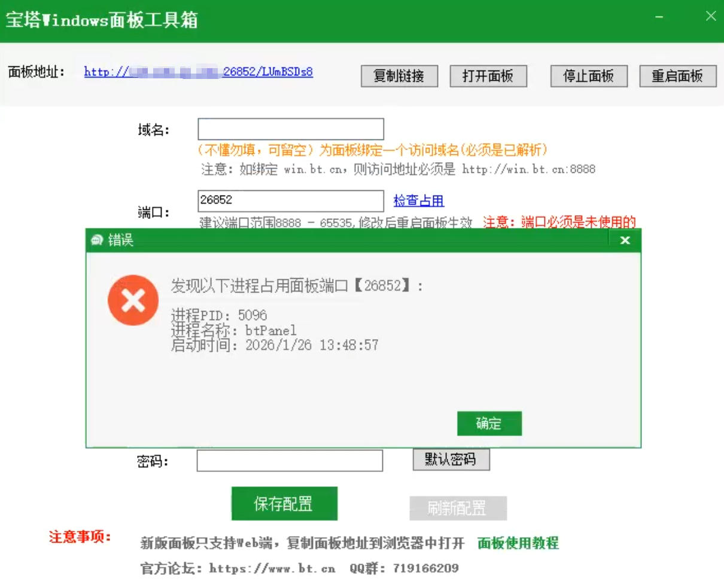
Task: Close the 宝塔 toolbox main window
Action: click(x=711, y=16)
